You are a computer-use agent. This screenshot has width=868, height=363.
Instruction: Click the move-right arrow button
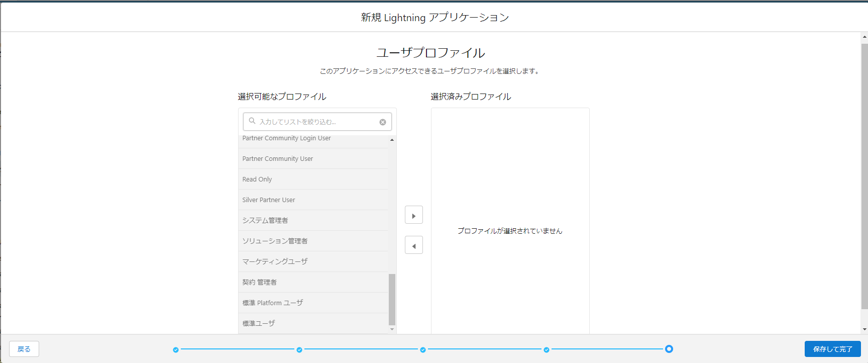pyautogui.click(x=414, y=215)
